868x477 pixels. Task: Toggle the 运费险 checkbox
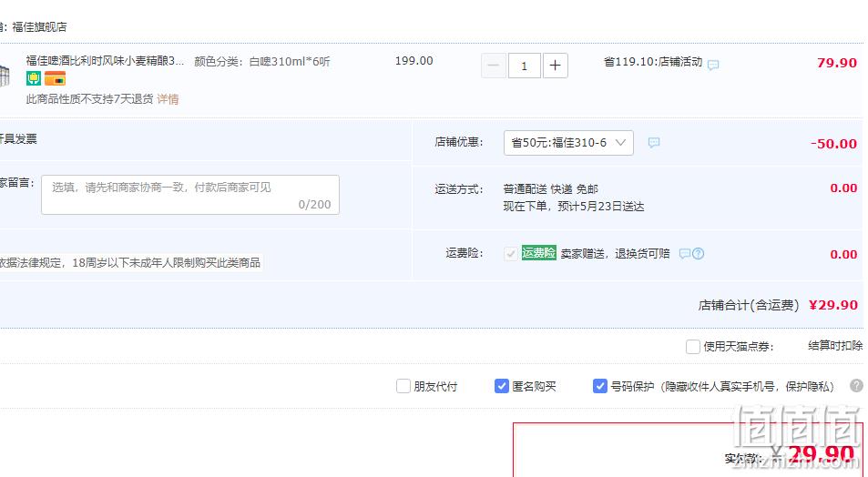coord(510,253)
